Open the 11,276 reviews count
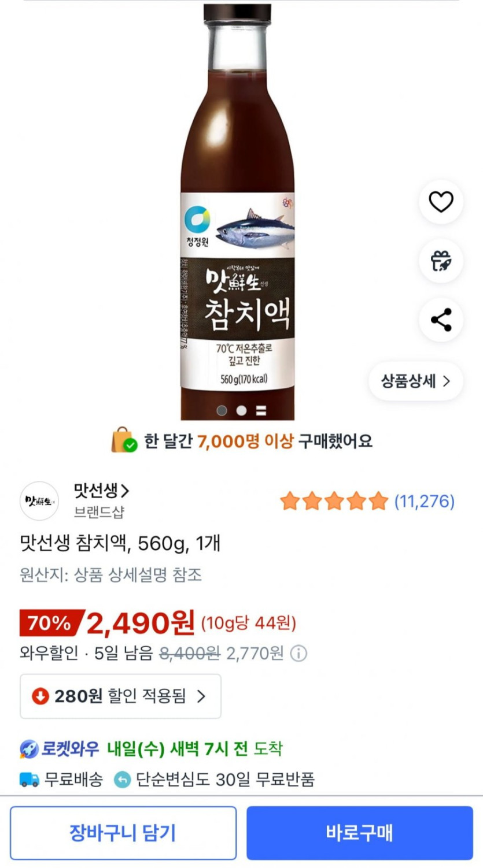Screen dimensions: 483x868 tap(425, 501)
